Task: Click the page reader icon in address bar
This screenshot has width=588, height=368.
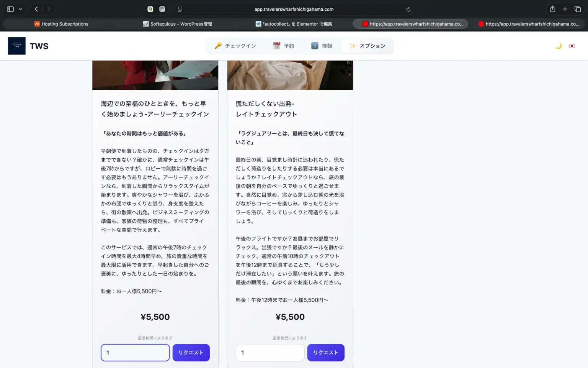Action: click(x=180, y=9)
